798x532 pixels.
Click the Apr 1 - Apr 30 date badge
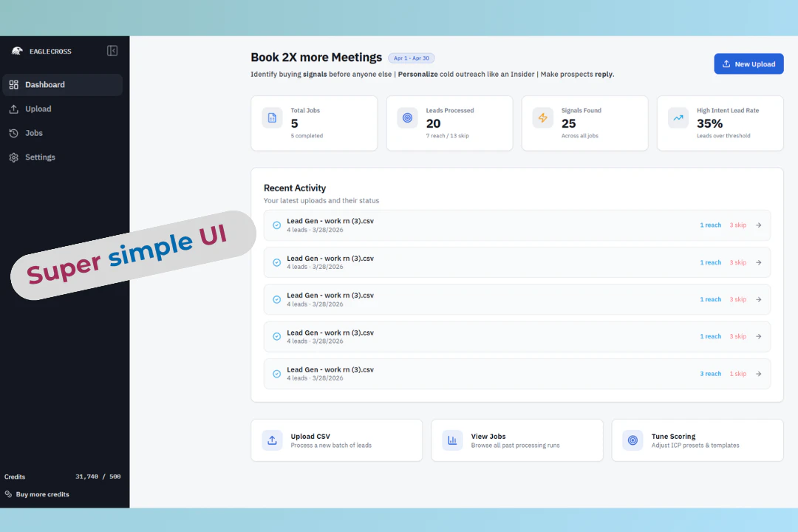(x=412, y=58)
